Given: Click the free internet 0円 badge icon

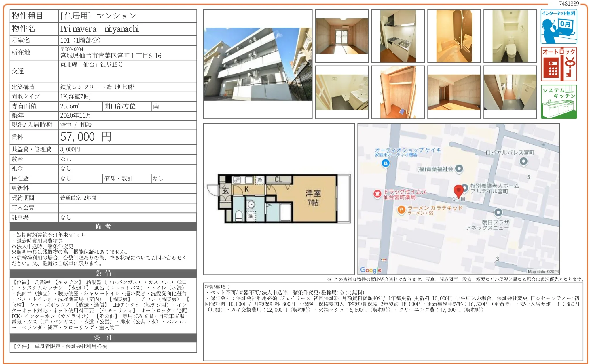Looking at the screenshot, I should [x=558, y=26].
